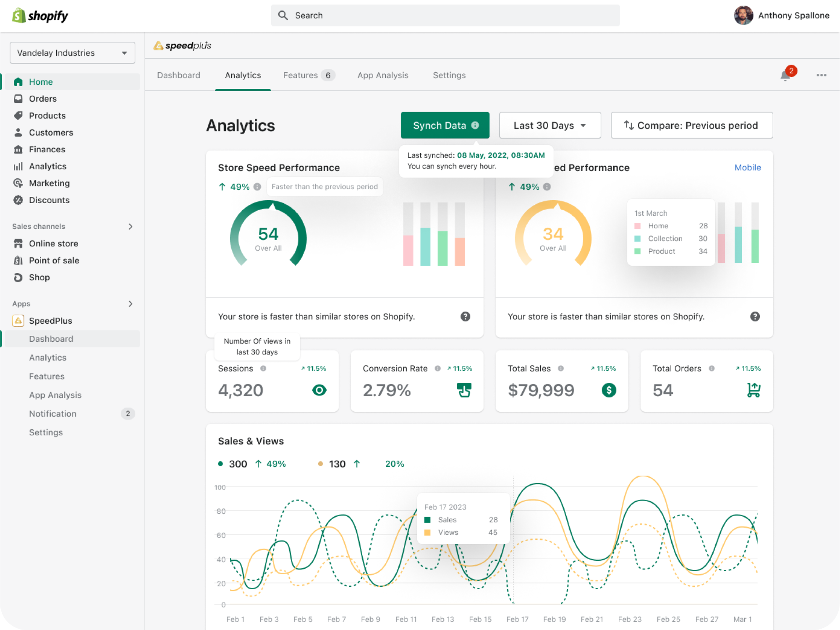Click the teal bar in Store Speed chart

coord(425,246)
